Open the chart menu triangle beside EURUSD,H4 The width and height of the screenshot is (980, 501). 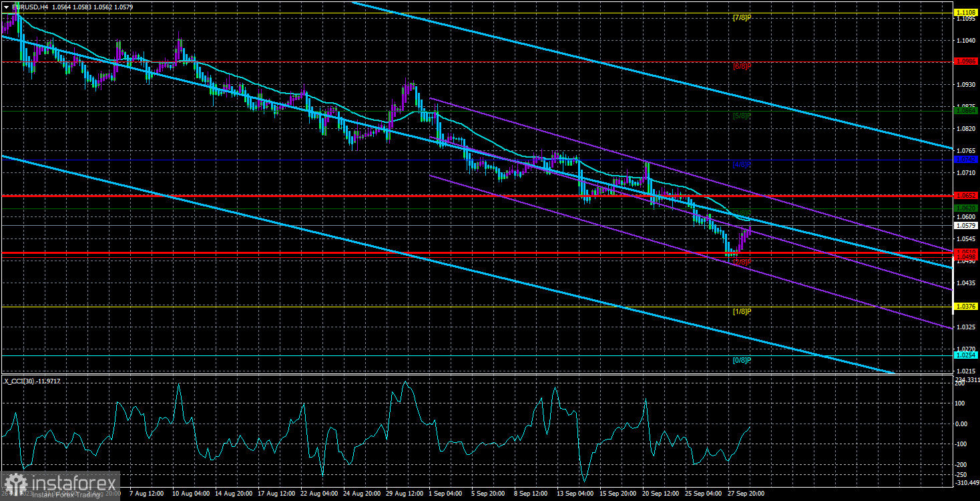click(7, 7)
